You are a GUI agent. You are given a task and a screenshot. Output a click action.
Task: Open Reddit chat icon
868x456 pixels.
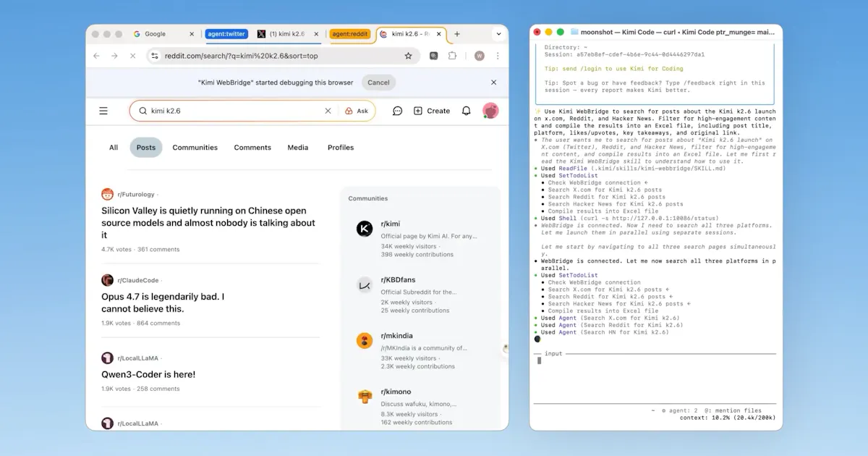pos(397,111)
